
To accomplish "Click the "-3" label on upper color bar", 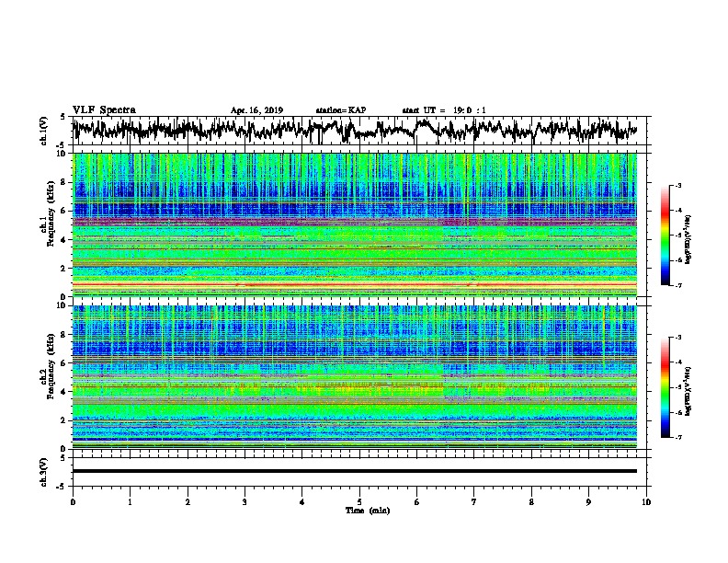I will coord(678,186).
